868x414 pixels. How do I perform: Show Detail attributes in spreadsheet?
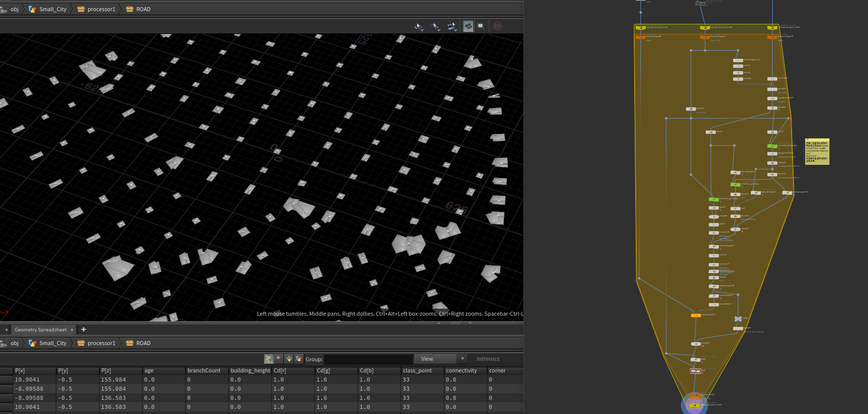299,359
